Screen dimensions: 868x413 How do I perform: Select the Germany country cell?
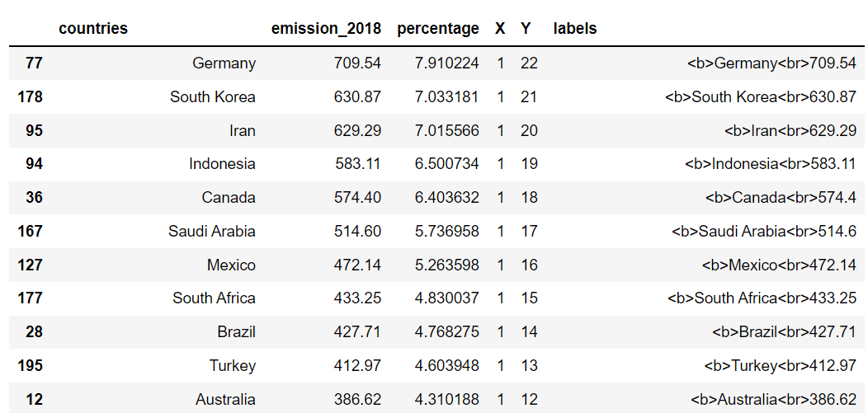pyautogui.click(x=224, y=63)
